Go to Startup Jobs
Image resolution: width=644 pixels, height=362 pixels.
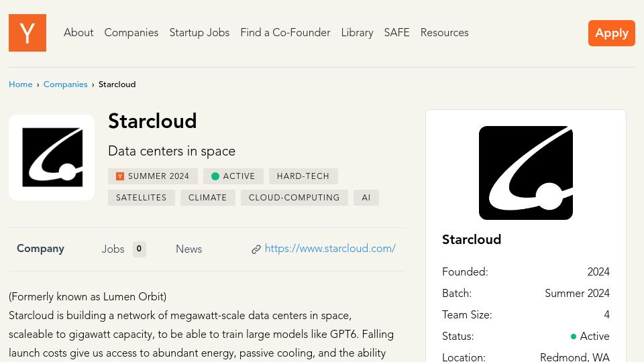pyautogui.click(x=199, y=32)
